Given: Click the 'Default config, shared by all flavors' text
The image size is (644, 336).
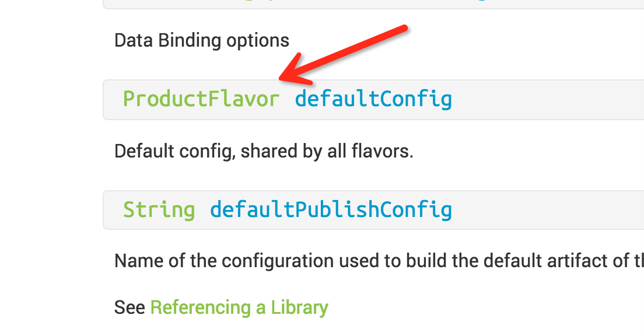Looking at the screenshot, I should point(264,151).
